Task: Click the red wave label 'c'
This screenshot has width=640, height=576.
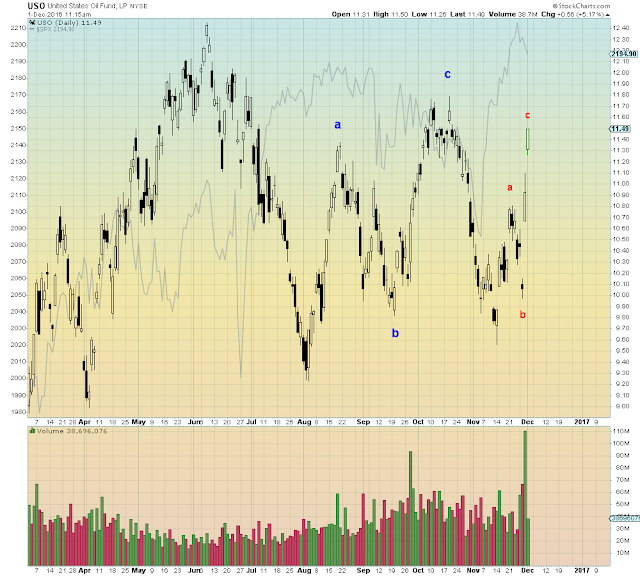Action: [x=527, y=116]
